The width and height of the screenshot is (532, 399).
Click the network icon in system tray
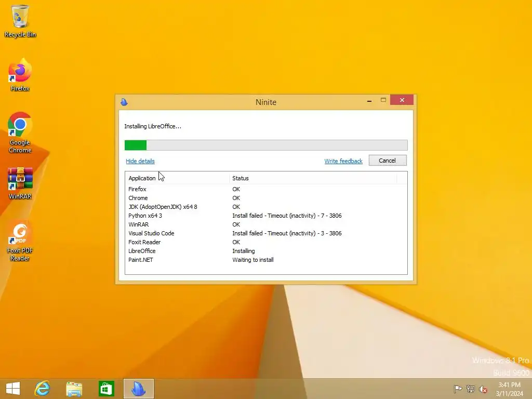click(470, 389)
